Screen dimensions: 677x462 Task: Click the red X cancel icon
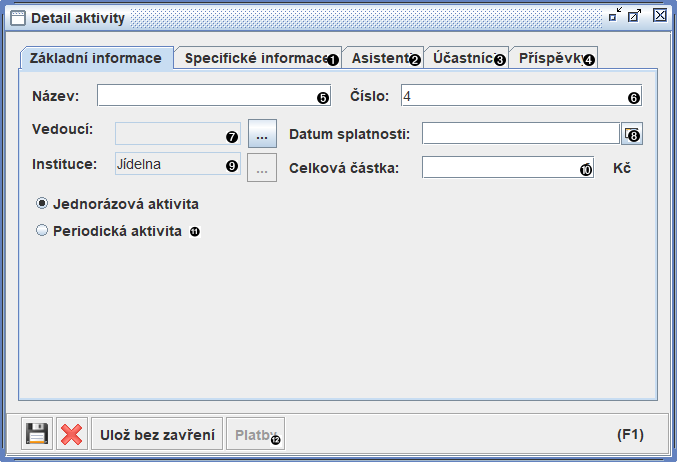[72, 434]
